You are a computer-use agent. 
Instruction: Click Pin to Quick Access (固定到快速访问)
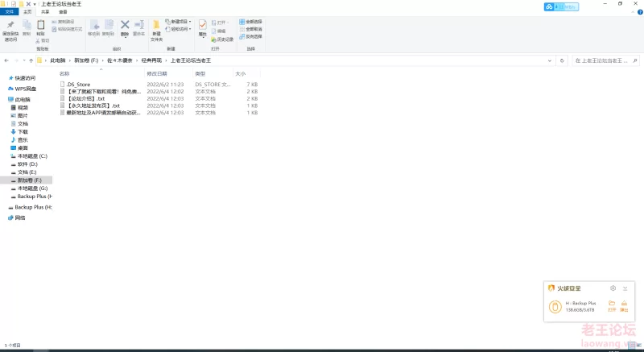[x=10, y=31]
